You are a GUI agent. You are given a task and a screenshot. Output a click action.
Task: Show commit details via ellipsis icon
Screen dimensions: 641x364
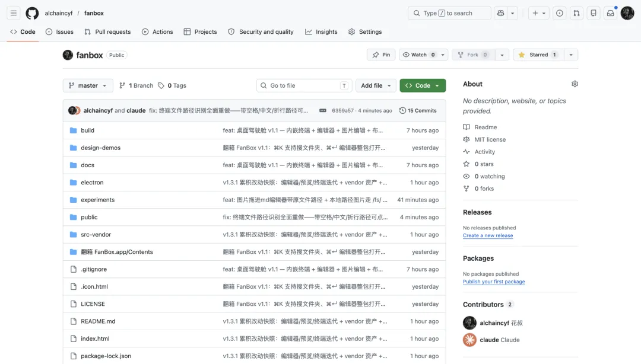pos(322,111)
